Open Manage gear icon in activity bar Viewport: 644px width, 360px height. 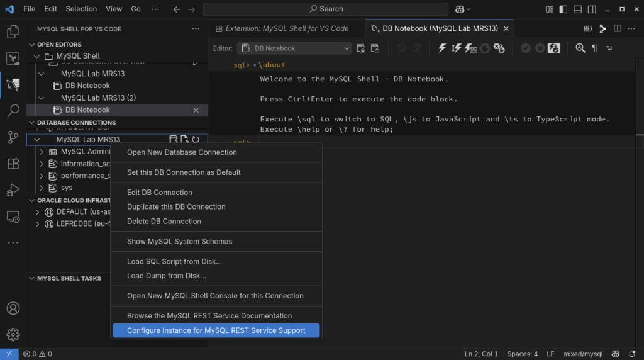(13, 335)
